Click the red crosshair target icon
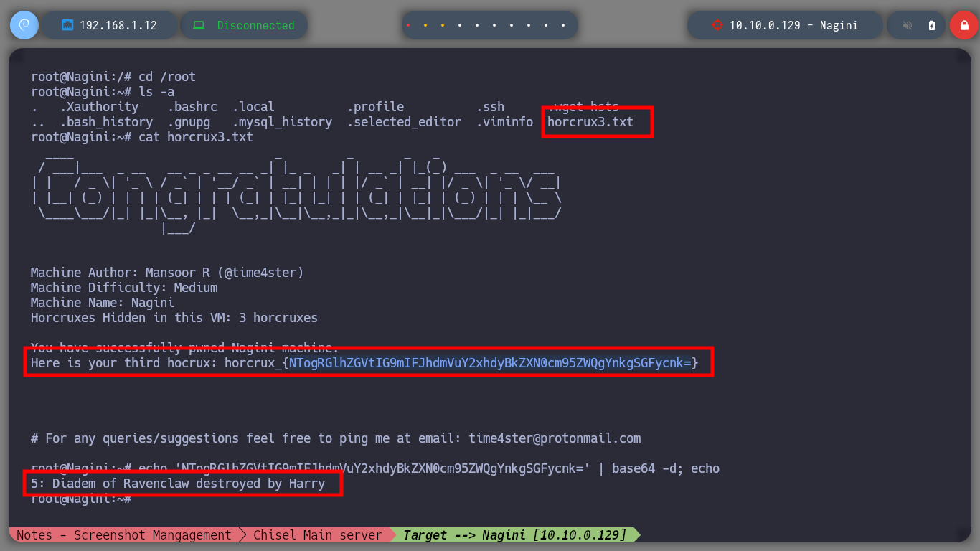980x551 pixels. tap(717, 25)
